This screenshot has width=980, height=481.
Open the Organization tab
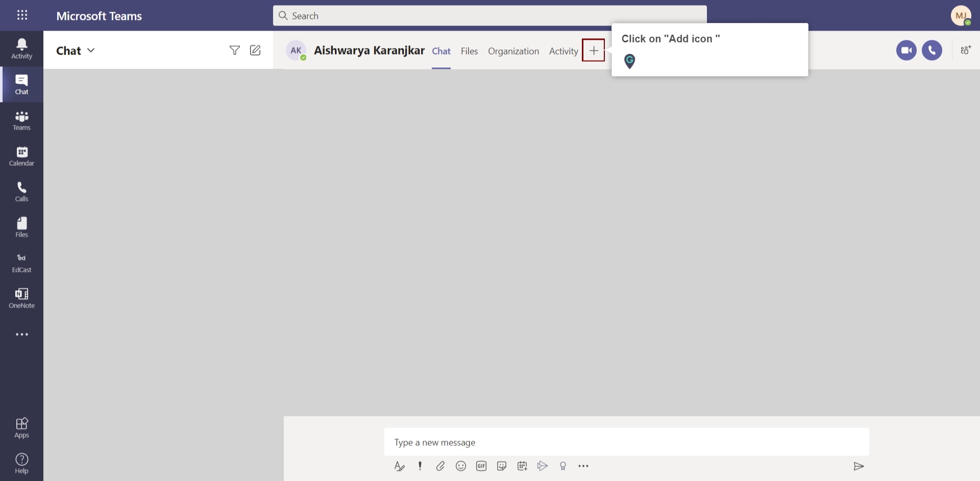(x=513, y=51)
